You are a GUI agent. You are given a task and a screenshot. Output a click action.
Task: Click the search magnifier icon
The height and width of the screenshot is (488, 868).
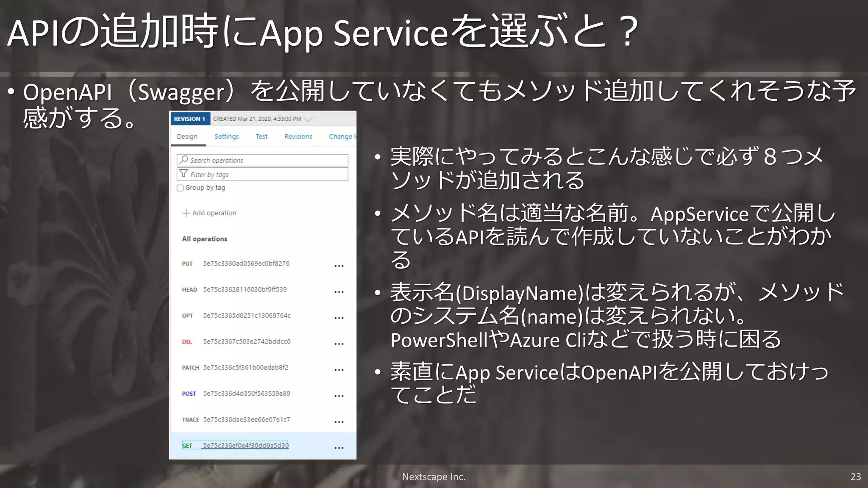184,160
